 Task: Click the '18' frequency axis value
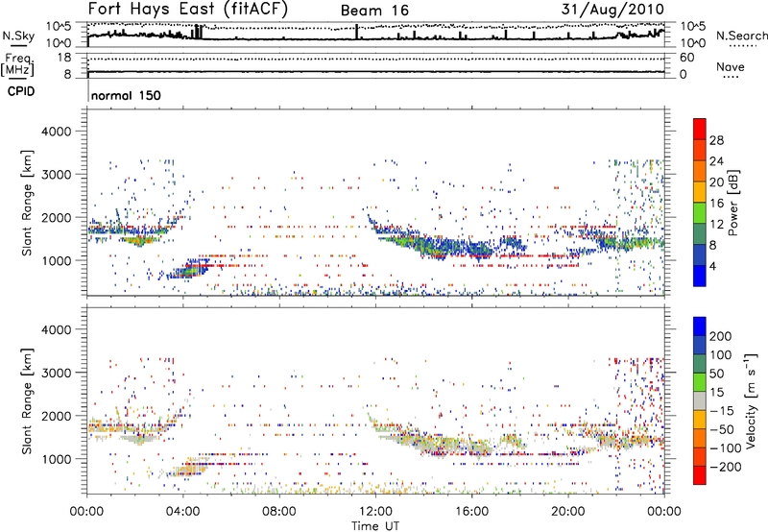pyautogui.click(x=63, y=58)
